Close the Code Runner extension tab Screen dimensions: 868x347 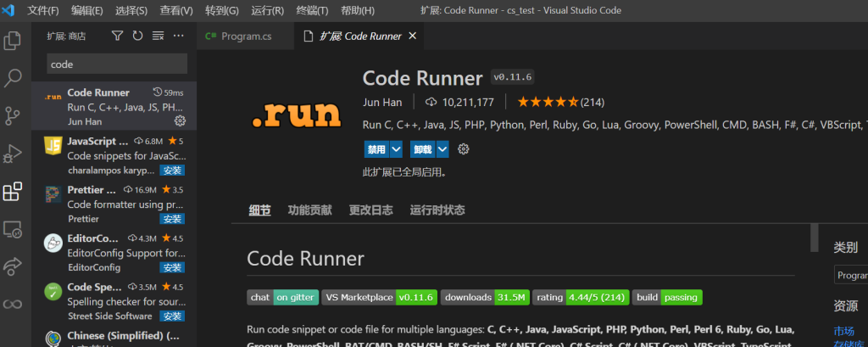coord(412,36)
